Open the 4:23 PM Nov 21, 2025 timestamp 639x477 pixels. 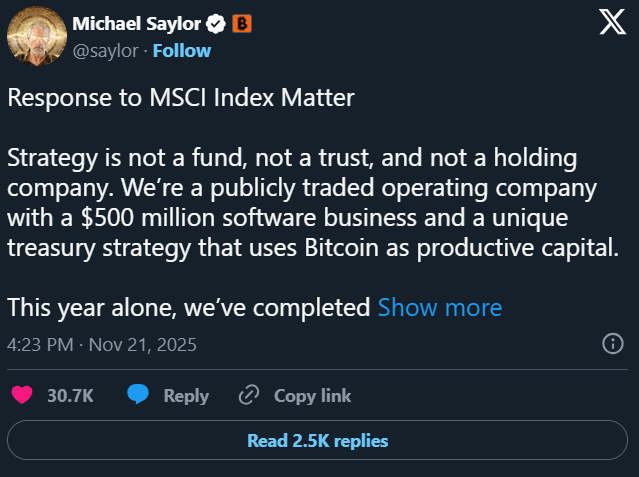[101, 345]
